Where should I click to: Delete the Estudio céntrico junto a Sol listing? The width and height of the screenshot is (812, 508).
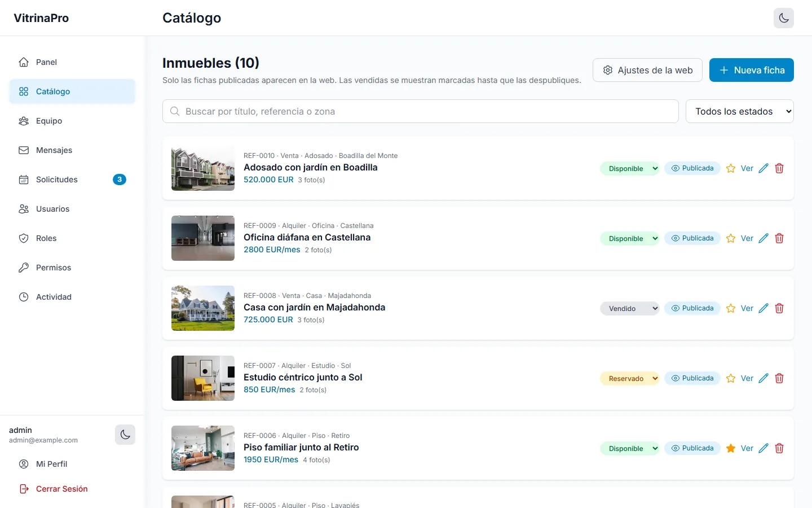click(779, 378)
